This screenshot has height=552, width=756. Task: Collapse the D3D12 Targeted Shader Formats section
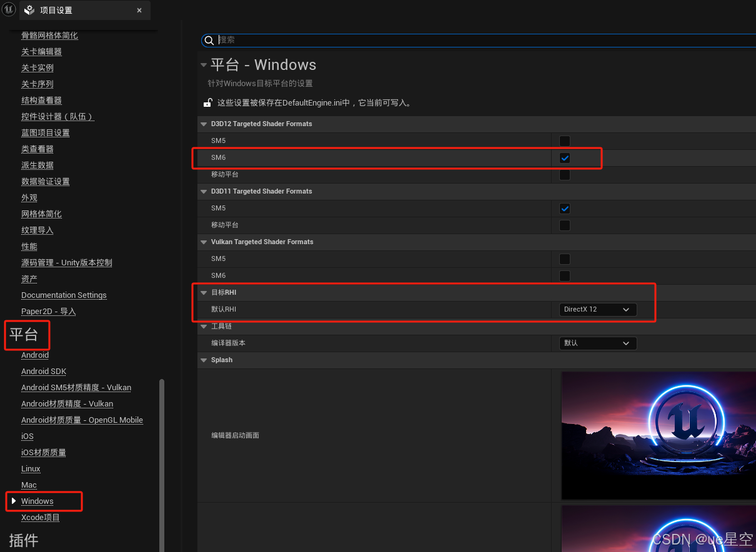coord(204,124)
